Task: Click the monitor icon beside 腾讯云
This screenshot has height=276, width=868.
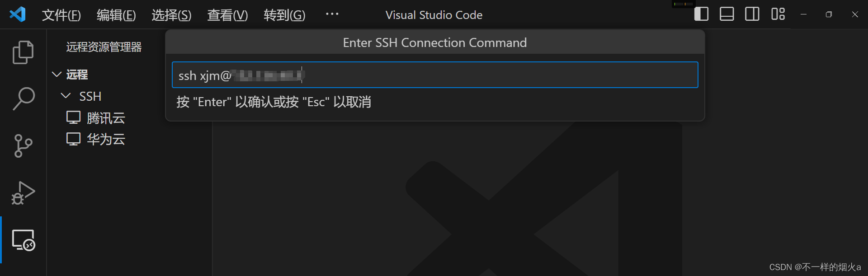Action: 73,117
